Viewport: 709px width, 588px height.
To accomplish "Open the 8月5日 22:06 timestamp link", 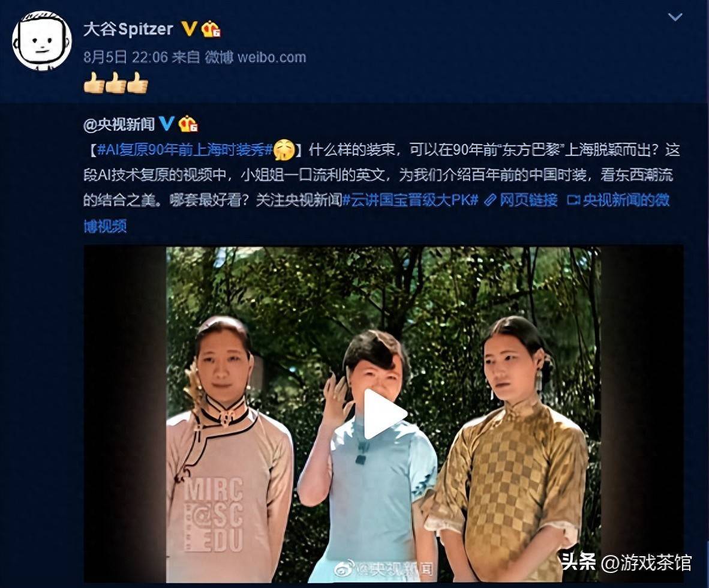I will (x=126, y=57).
